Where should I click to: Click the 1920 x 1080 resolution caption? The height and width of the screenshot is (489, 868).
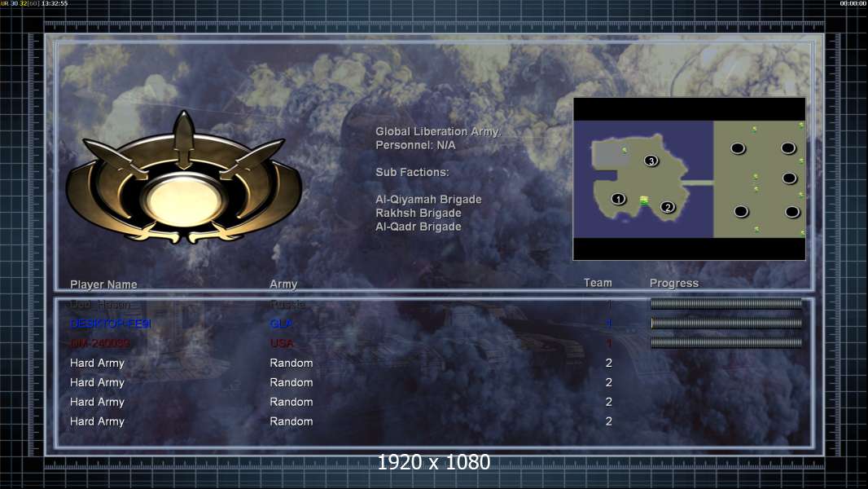[x=433, y=462]
